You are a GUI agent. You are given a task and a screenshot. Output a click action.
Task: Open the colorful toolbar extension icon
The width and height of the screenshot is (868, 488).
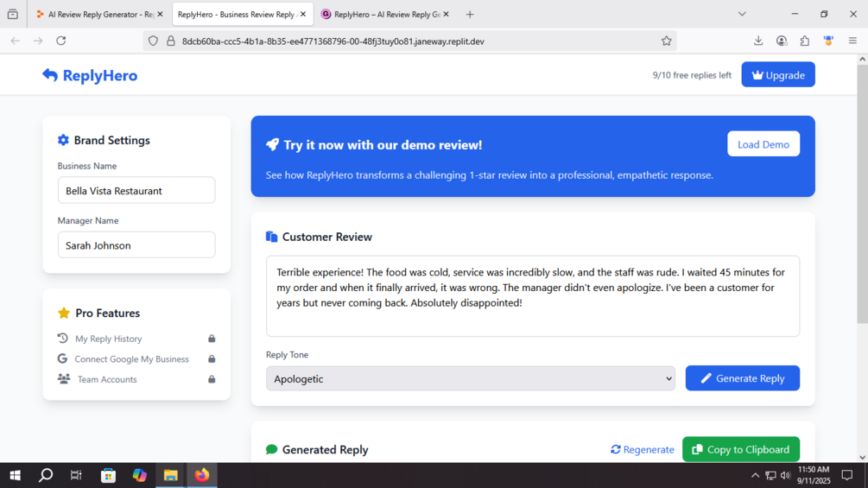pyautogui.click(x=828, y=41)
